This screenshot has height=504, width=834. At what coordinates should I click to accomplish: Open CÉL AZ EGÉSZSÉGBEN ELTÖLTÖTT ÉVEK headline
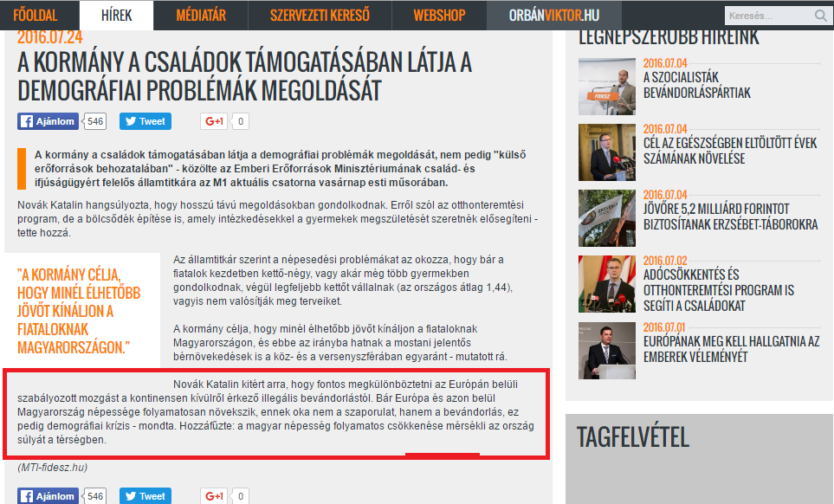click(730, 151)
